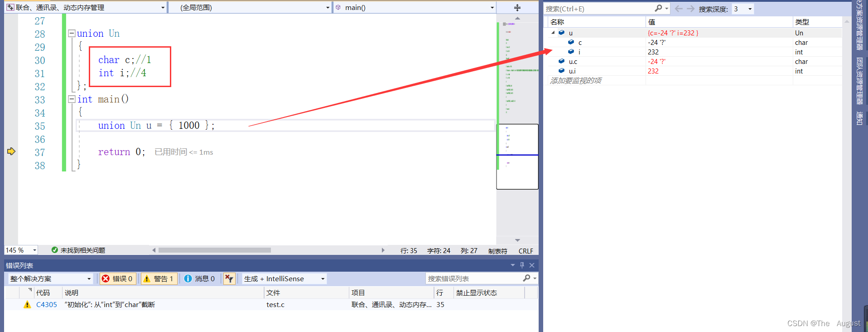The width and height of the screenshot is (868, 332).
Task: Click the editor horizontal scrollbar thumb
Action: tap(215, 250)
